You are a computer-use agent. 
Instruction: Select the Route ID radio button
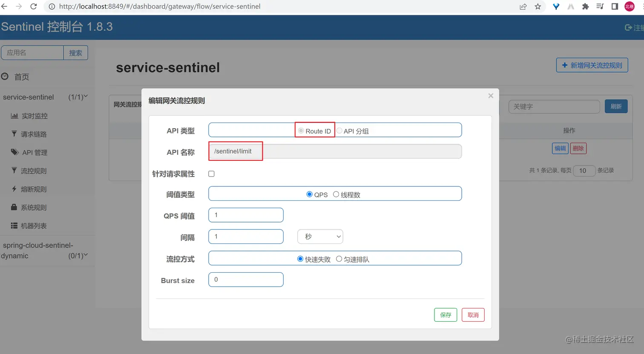[x=301, y=131]
